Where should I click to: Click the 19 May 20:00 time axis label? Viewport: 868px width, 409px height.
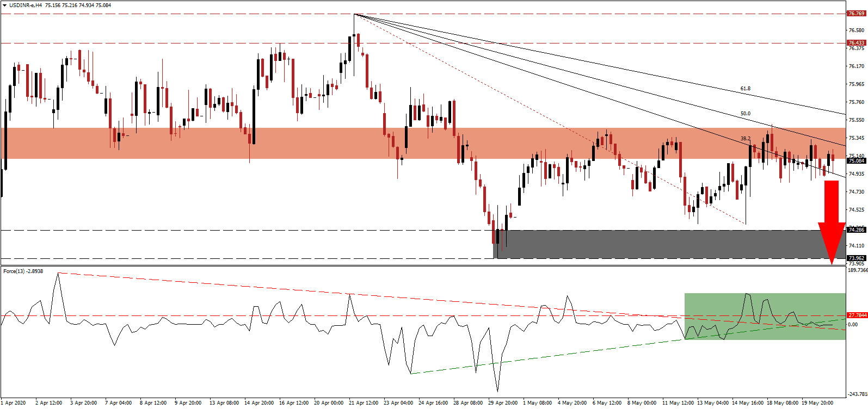[x=817, y=403]
